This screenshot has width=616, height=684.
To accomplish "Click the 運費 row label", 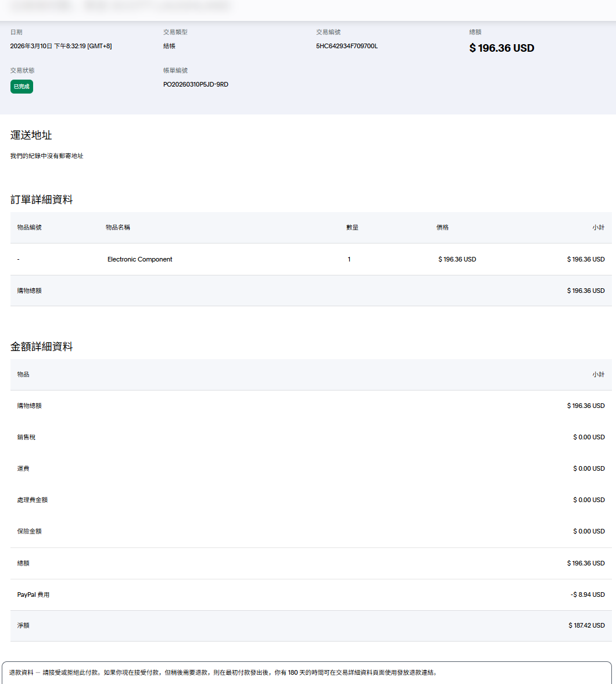I will pos(23,468).
